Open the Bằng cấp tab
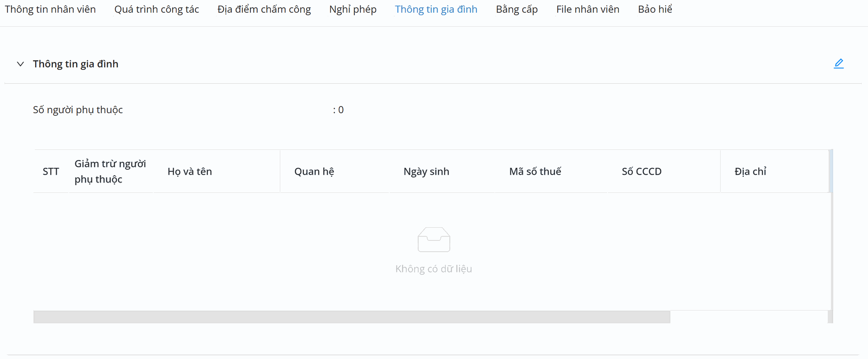The width and height of the screenshot is (868, 359). coord(517,10)
